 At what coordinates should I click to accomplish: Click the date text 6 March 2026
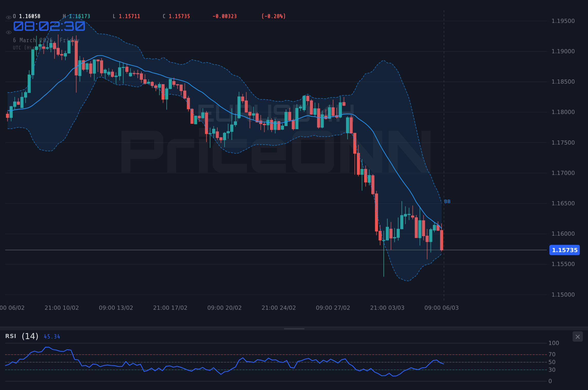(33, 40)
